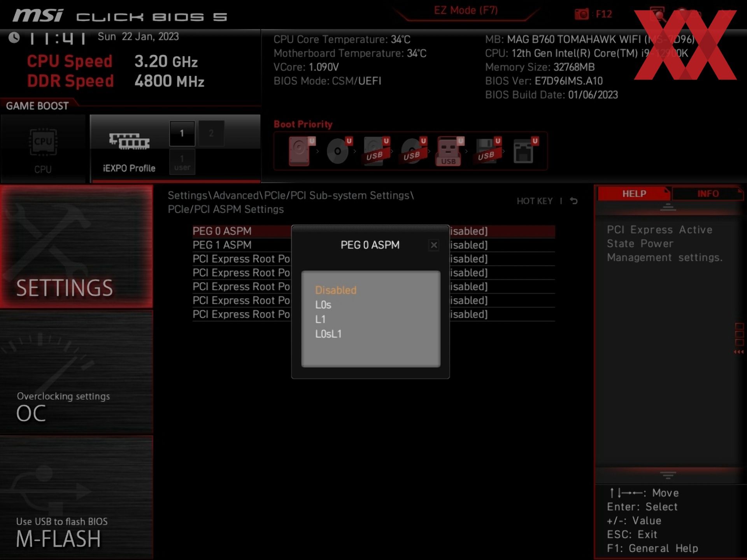Click the USB floppy boot device icon
The width and height of the screenshot is (747, 560).
coord(487,151)
